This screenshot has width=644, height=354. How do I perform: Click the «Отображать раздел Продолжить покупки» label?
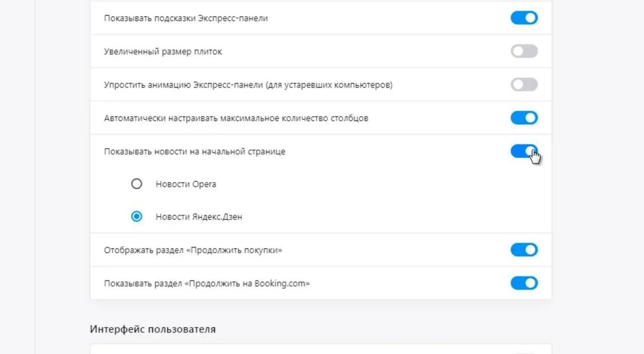pos(193,250)
